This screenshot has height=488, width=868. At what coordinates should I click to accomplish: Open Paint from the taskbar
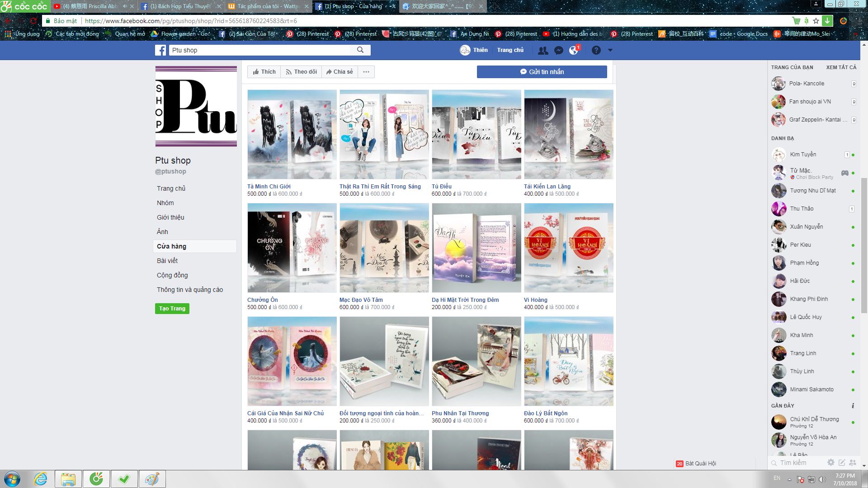point(152,479)
